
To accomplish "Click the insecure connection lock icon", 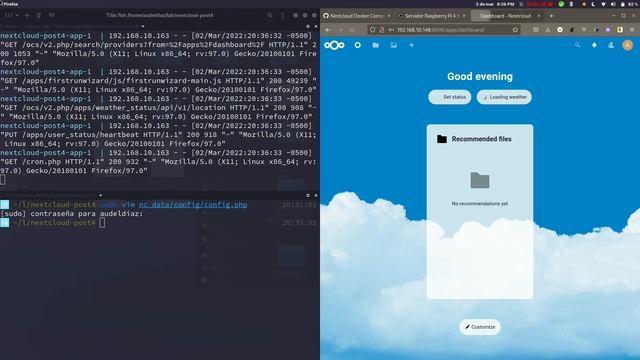I will pos(382,30).
